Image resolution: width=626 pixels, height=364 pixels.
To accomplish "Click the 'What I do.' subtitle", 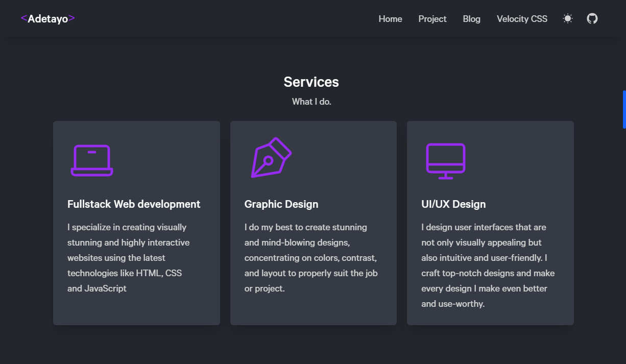I will pyautogui.click(x=311, y=102).
